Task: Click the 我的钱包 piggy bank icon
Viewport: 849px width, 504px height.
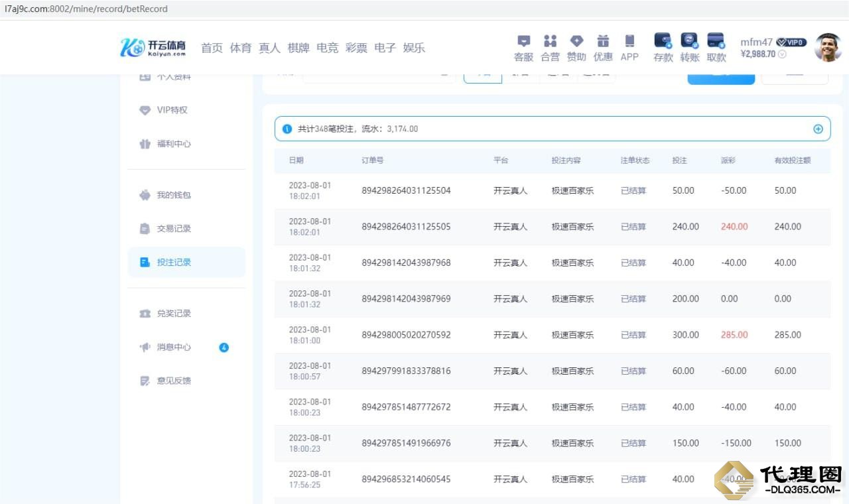Action: tap(145, 196)
